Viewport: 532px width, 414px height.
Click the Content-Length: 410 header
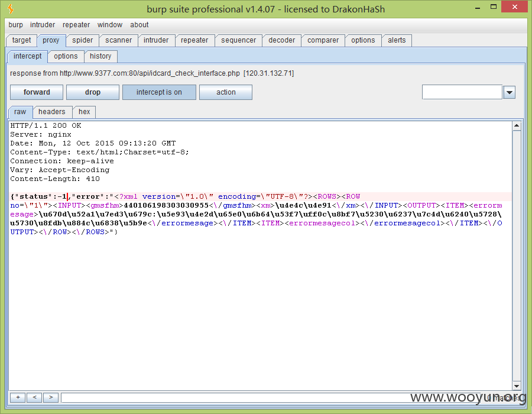55,179
